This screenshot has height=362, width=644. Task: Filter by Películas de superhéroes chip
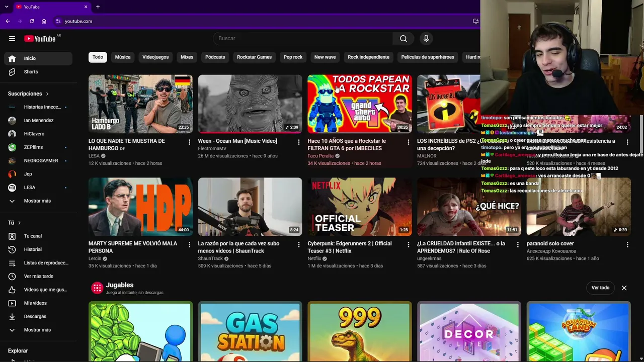pyautogui.click(x=428, y=57)
